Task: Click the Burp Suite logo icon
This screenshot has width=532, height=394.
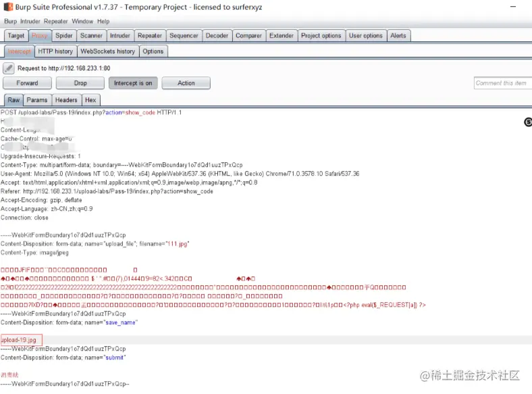Action: [x=8, y=7]
